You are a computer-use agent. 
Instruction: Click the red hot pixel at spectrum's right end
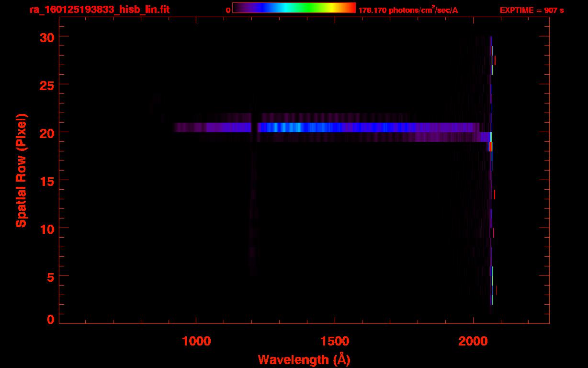pos(490,147)
